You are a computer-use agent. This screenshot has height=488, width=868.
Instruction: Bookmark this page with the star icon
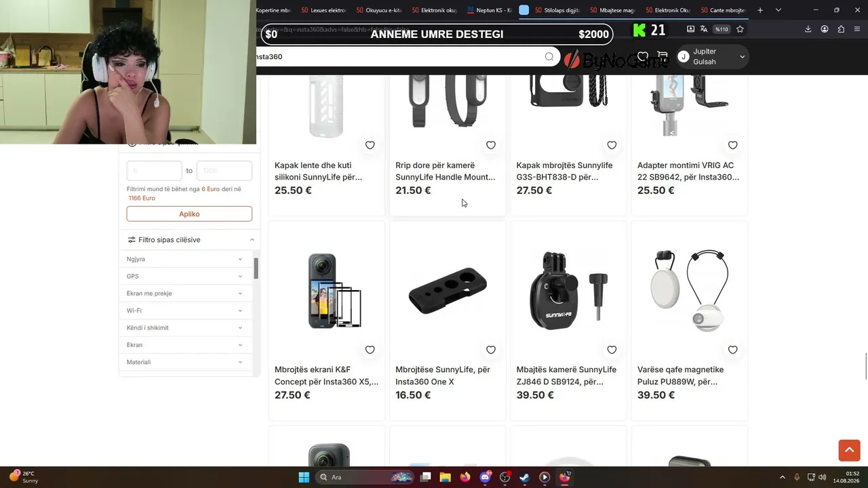point(740,29)
